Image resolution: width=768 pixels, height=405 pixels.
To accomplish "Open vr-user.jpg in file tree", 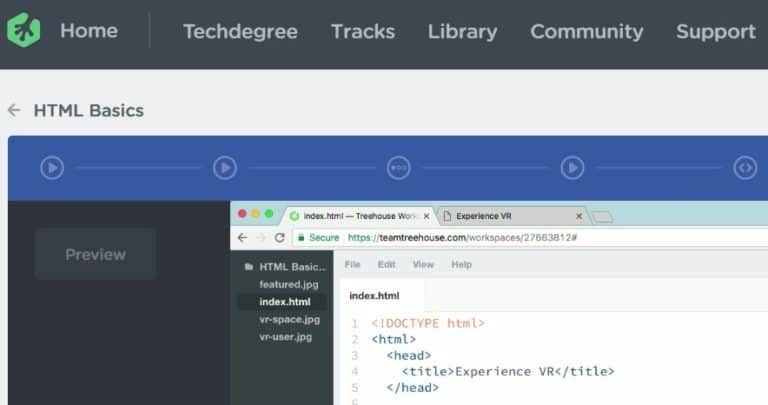I will 286,337.
